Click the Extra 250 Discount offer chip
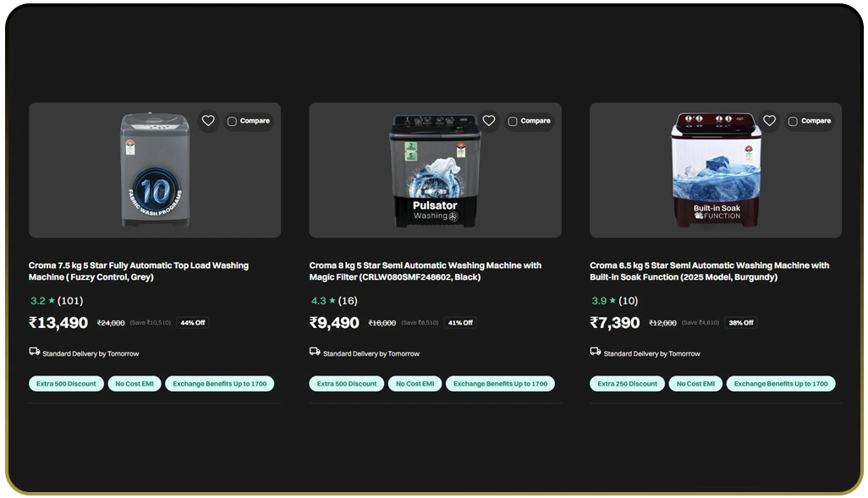 coord(627,383)
